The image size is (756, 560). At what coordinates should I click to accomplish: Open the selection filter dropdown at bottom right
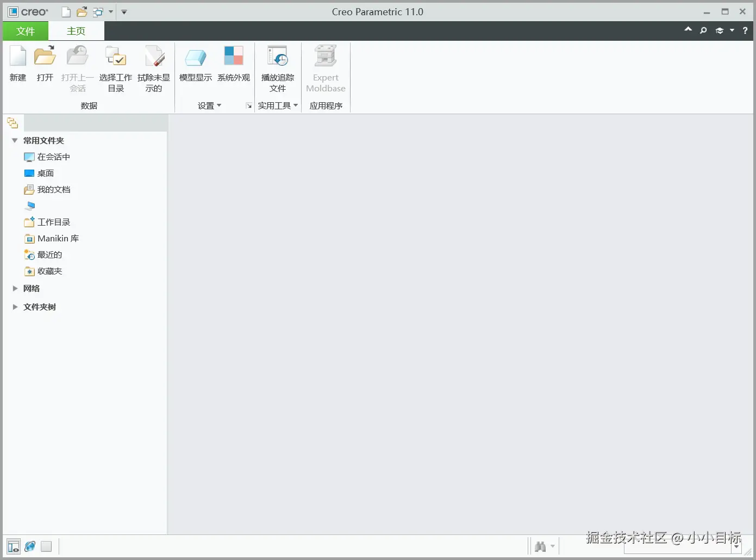click(737, 547)
